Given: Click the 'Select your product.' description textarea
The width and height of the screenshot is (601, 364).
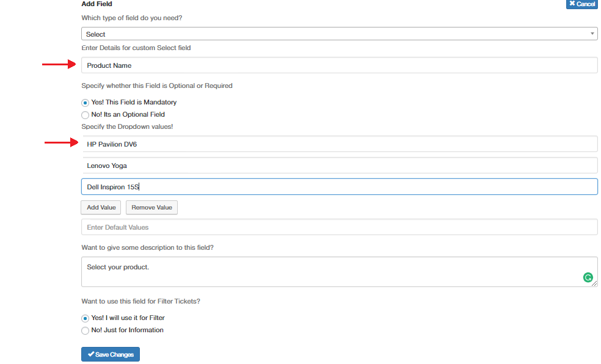Looking at the screenshot, I should click(339, 272).
